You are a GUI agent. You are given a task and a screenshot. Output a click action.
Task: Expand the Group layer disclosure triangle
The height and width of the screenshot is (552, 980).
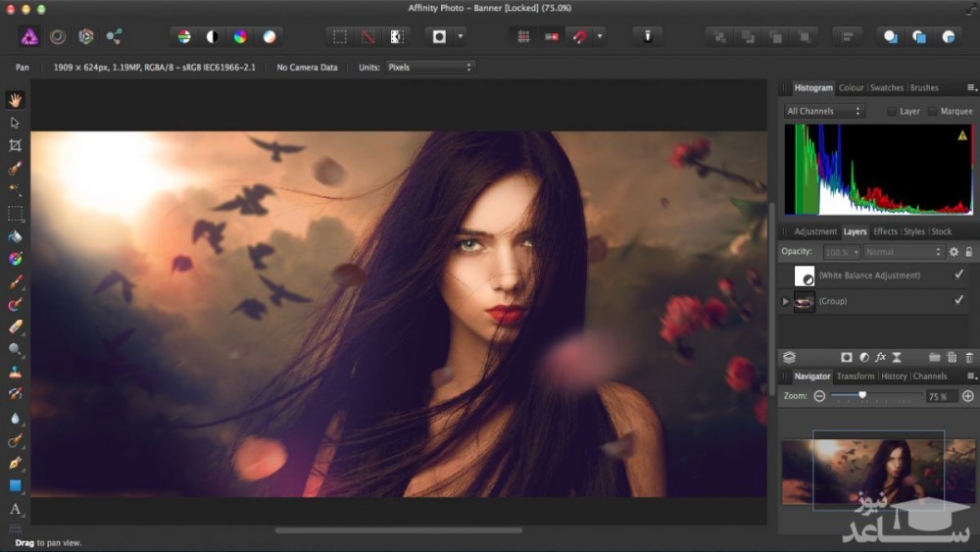pyautogui.click(x=786, y=301)
